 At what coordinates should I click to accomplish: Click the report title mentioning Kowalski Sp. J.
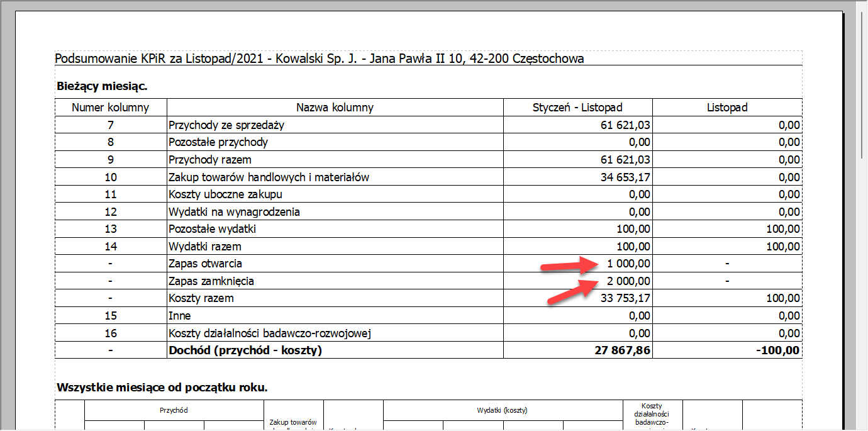tap(320, 59)
